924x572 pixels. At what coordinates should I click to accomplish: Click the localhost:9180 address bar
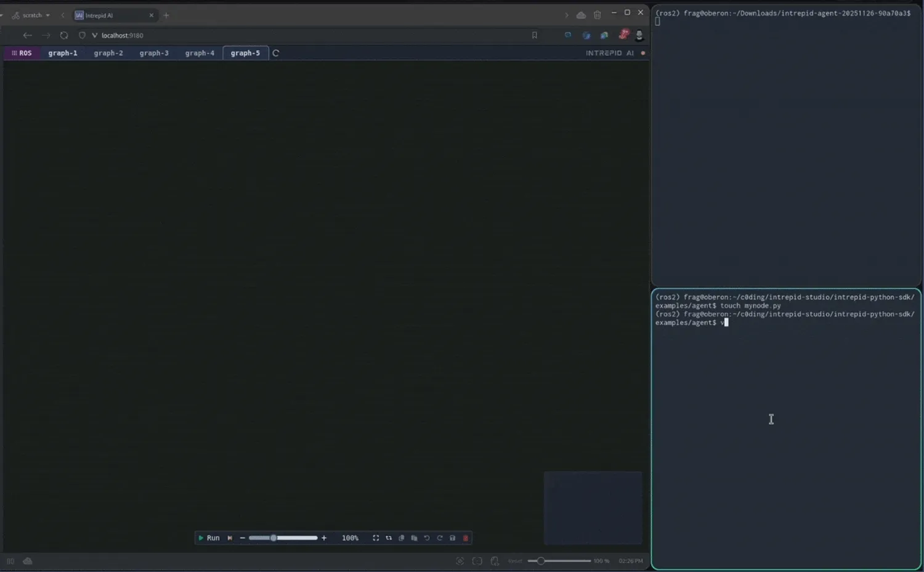[123, 36]
